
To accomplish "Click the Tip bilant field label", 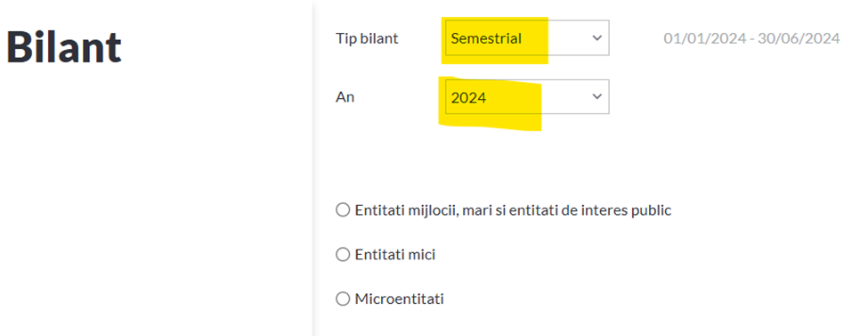I will 367,38.
